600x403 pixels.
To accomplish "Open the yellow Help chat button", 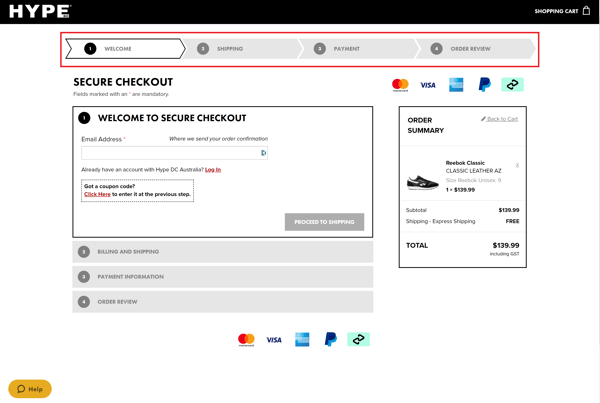I will point(30,389).
